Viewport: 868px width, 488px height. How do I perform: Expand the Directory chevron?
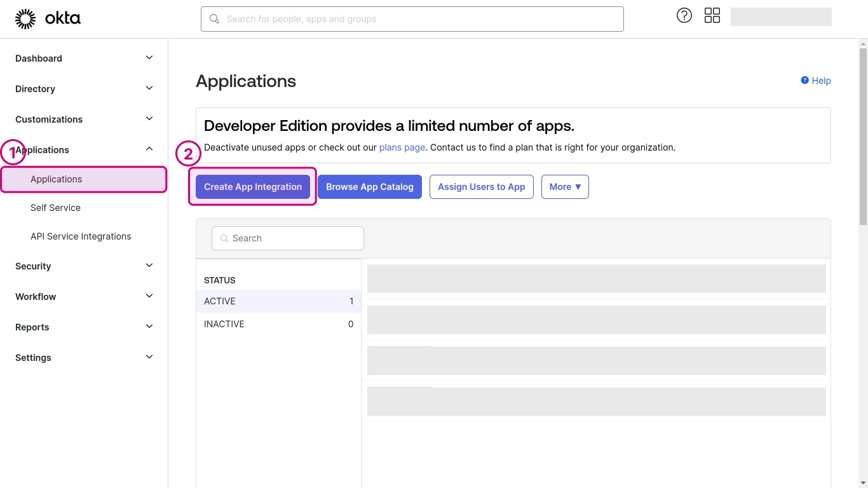149,88
